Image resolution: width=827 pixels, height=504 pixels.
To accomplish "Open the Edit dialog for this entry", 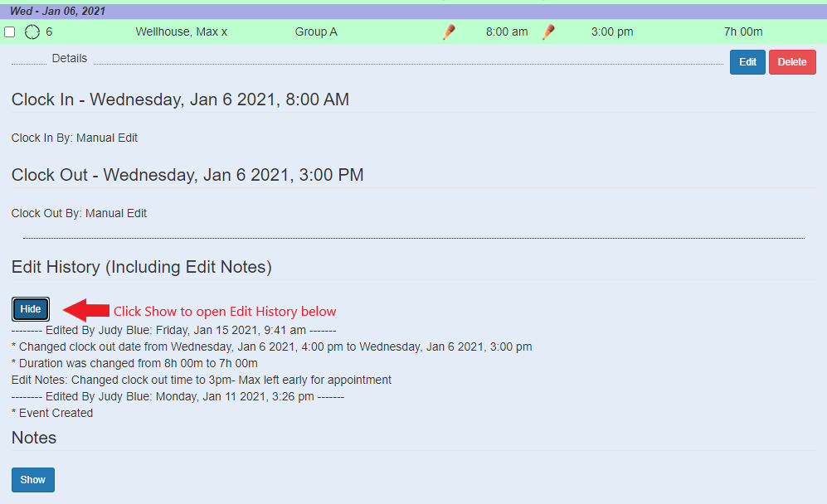I will pos(747,61).
